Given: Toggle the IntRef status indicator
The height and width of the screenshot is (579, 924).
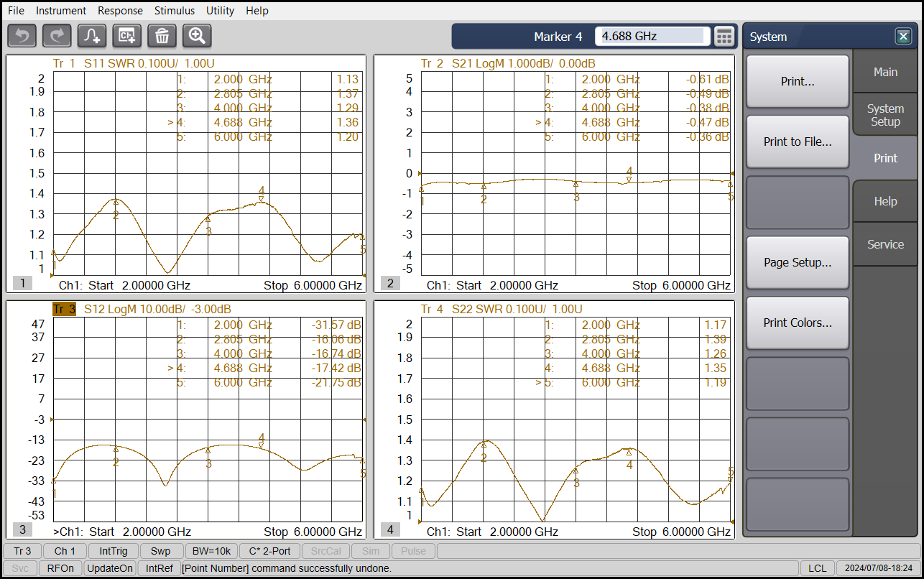Looking at the screenshot, I should 159,568.
